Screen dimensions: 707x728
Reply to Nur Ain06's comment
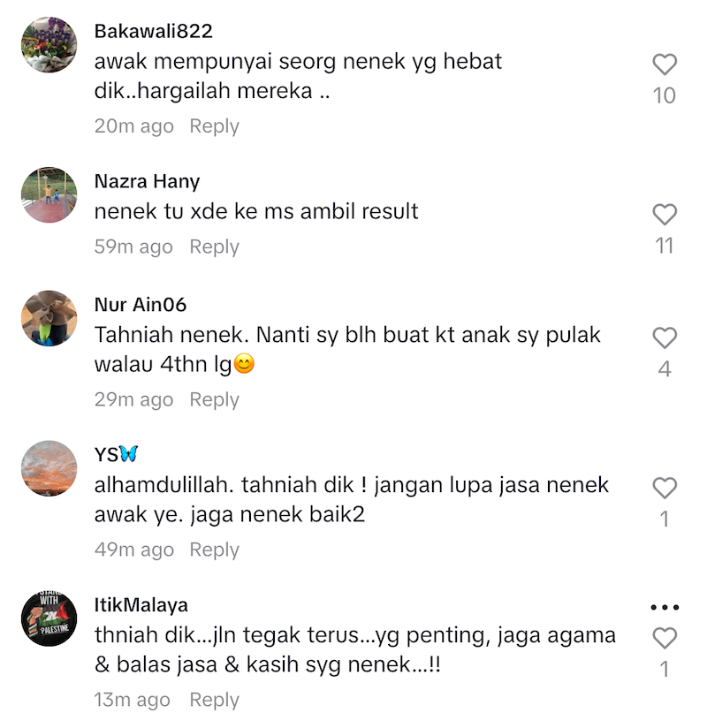[x=214, y=399]
